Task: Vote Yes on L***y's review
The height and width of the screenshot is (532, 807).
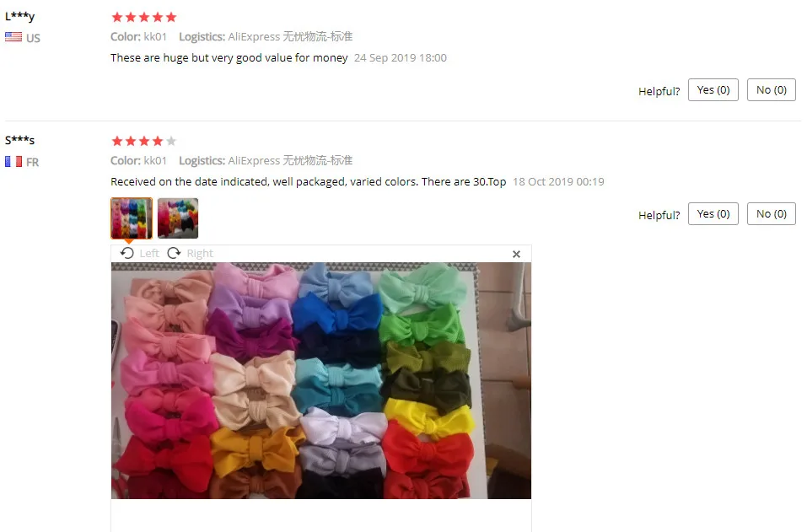Action: point(713,90)
